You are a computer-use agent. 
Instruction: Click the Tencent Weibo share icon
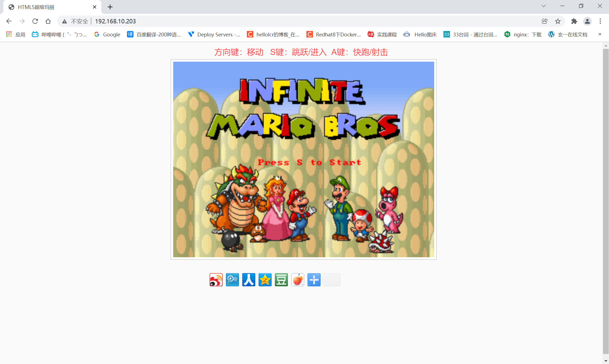pyautogui.click(x=232, y=280)
